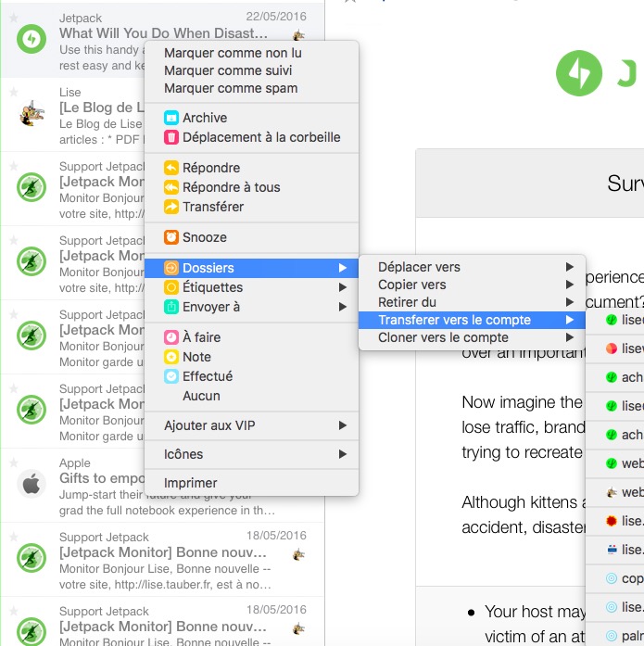Select Marquer comme non lu
The width and height of the screenshot is (644, 646).
pos(233,53)
